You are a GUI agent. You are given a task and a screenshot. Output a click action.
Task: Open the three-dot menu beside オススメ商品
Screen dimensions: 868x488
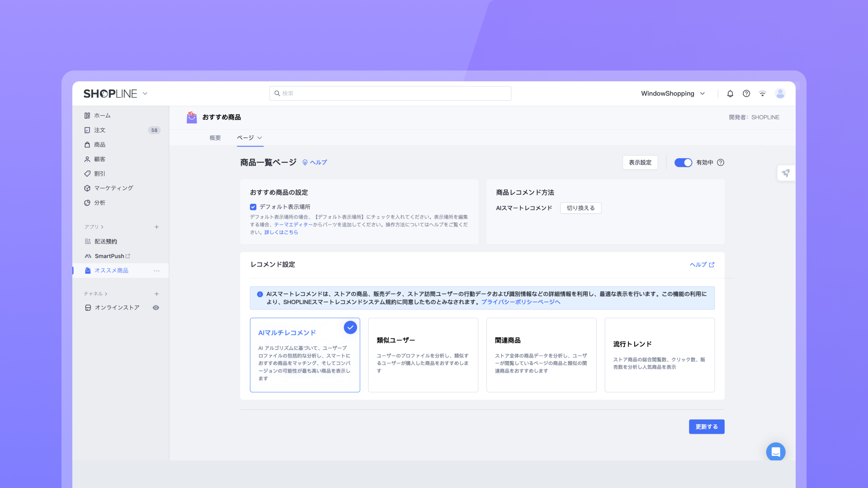click(x=156, y=271)
